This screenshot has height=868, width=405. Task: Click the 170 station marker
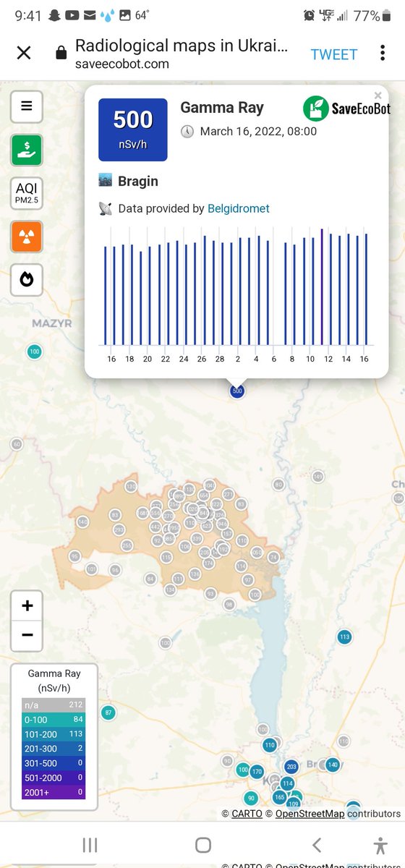[x=257, y=772]
